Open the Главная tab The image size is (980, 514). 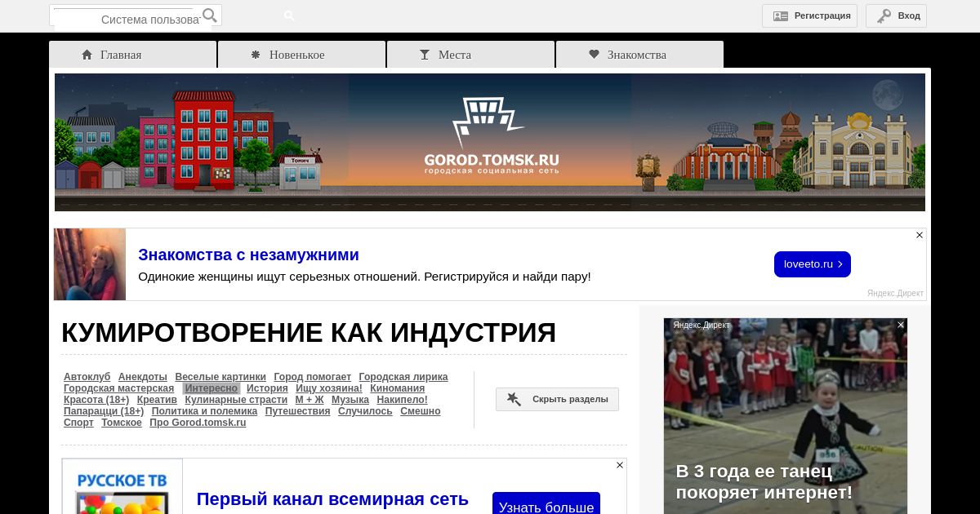(132, 55)
